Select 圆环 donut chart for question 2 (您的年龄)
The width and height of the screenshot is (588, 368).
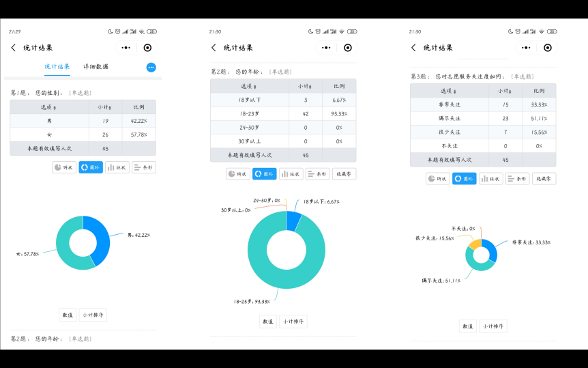coord(264,174)
